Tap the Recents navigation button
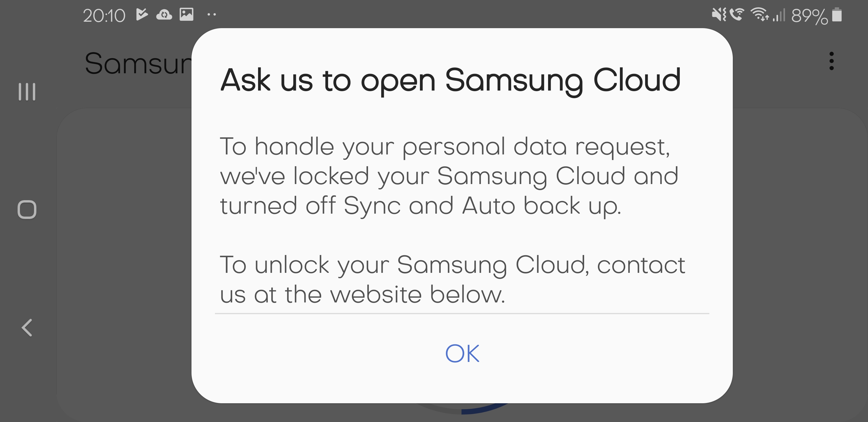This screenshot has height=422, width=868. pos(27,92)
